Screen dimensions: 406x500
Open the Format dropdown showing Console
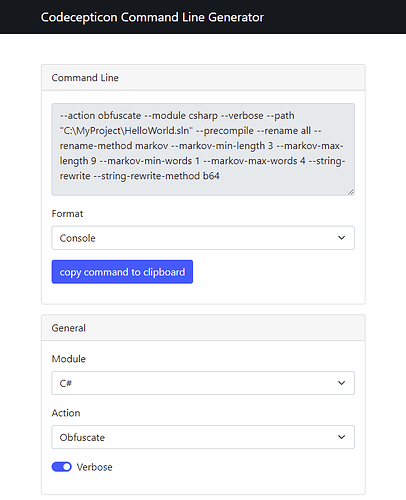(x=203, y=238)
